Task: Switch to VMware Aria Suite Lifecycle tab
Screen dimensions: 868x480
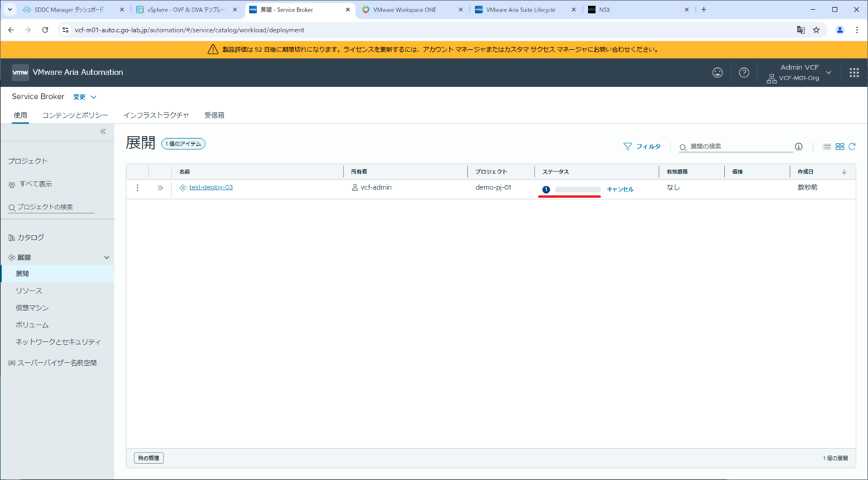Action: point(525,9)
